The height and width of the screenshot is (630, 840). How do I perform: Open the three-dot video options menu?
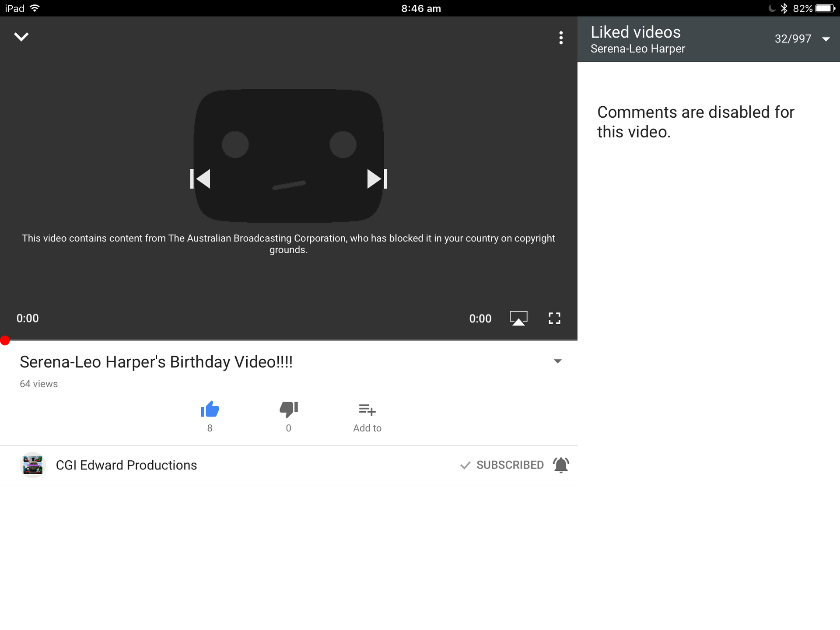[x=560, y=38]
